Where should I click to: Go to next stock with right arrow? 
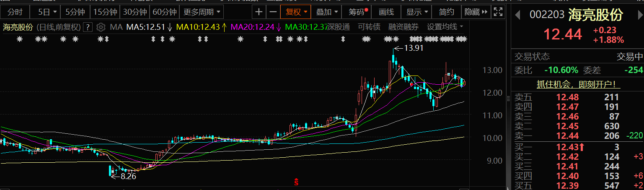637,15
